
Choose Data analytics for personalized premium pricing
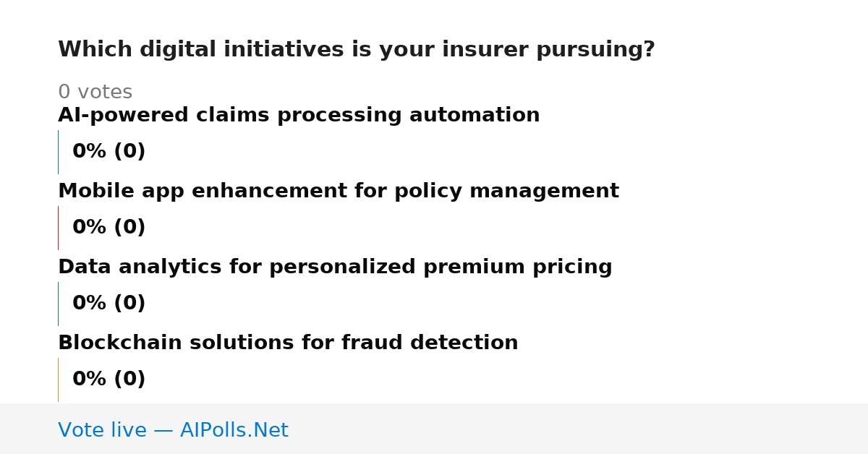335,267
